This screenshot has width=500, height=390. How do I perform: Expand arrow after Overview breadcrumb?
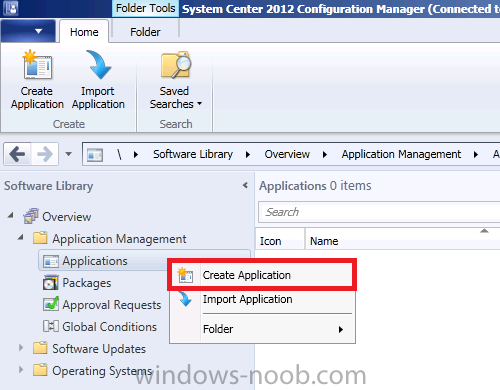[325, 154]
